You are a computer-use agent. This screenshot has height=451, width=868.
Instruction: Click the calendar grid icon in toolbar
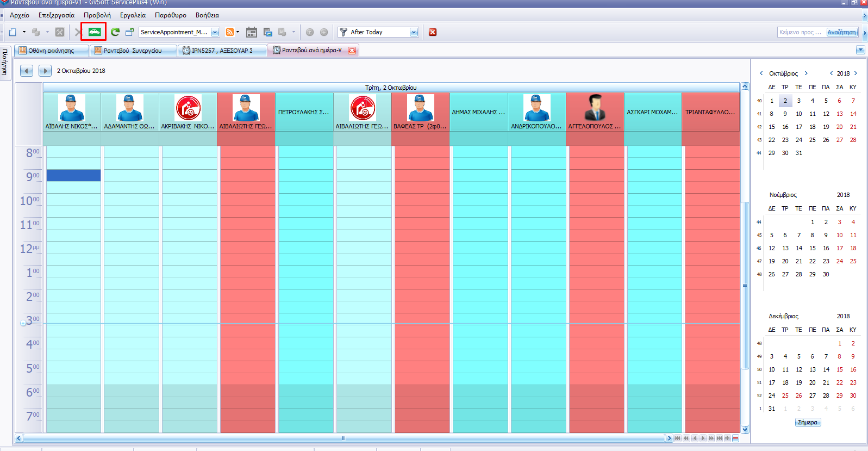(251, 32)
